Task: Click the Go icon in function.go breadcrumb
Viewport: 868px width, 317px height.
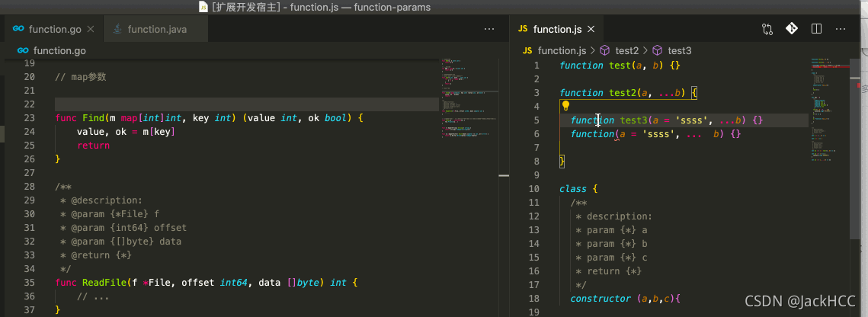Action: point(23,50)
